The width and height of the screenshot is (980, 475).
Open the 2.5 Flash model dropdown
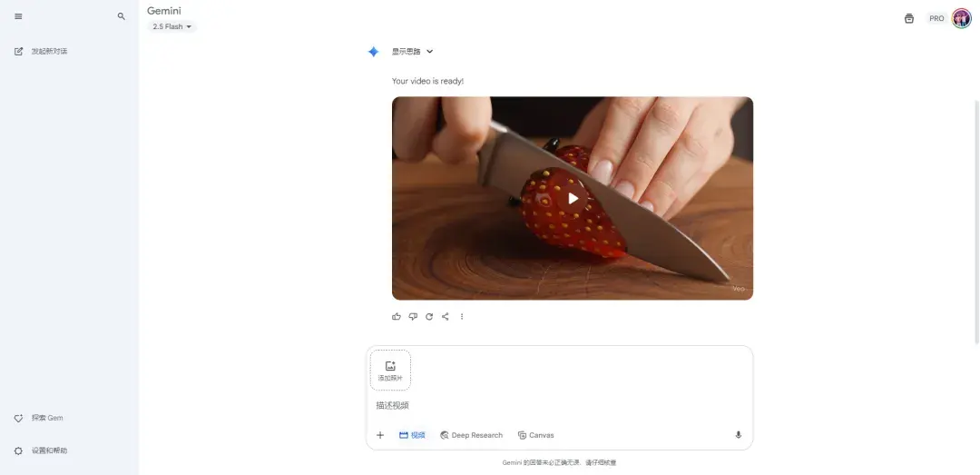click(171, 26)
